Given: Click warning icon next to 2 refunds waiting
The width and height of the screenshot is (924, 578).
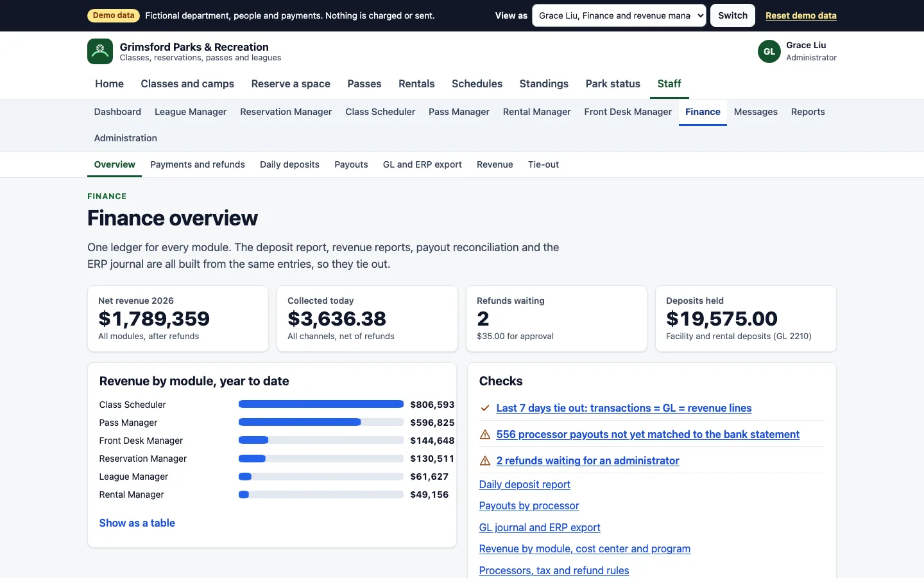Looking at the screenshot, I should click(485, 461).
